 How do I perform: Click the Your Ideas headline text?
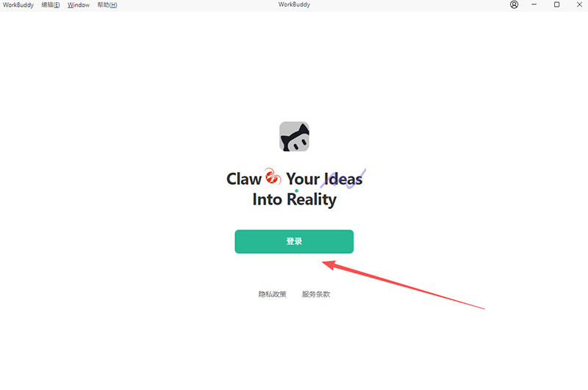point(324,179)
